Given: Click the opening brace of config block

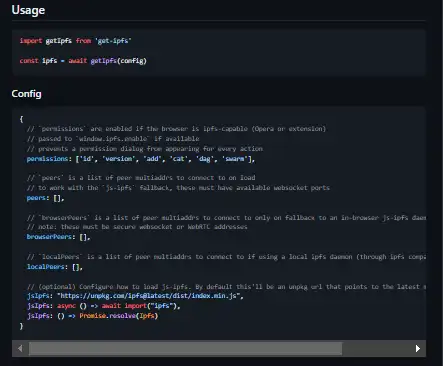Looking at the screenshot, I should point(21,119).
